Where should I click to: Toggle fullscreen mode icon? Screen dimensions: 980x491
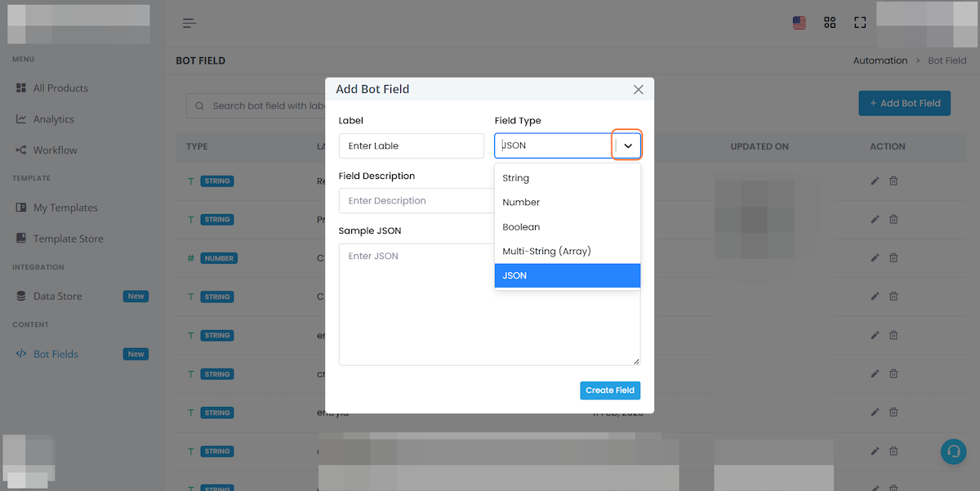pyautogui.click(x=860, y=23)
